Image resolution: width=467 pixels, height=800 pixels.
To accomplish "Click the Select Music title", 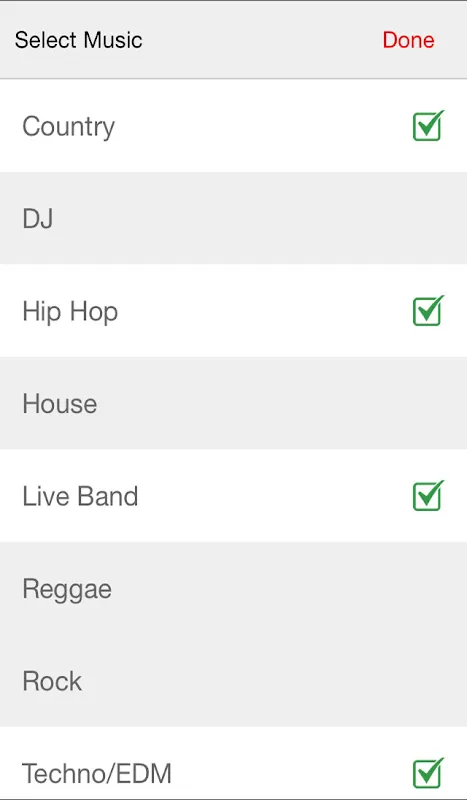I will 79,40.
